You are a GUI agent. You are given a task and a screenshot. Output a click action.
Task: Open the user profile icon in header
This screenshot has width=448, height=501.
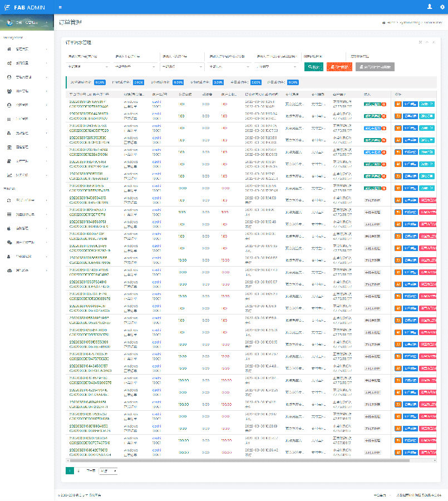(x=429, y=7)
